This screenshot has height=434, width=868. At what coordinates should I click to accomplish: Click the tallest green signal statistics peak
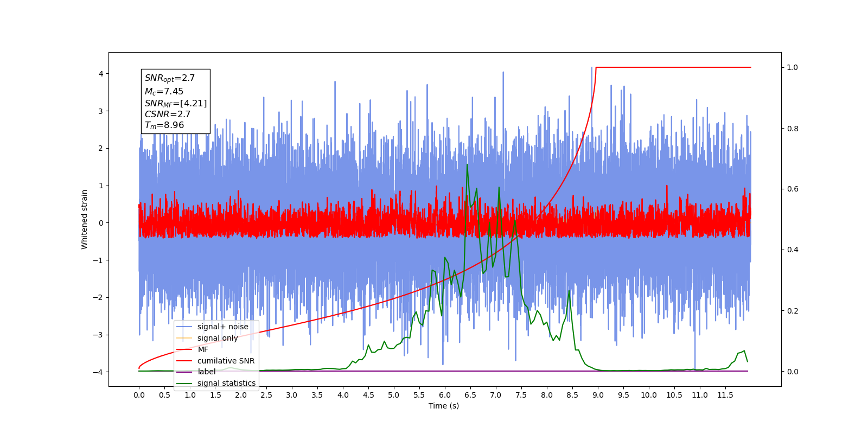(x=467, y=165)
